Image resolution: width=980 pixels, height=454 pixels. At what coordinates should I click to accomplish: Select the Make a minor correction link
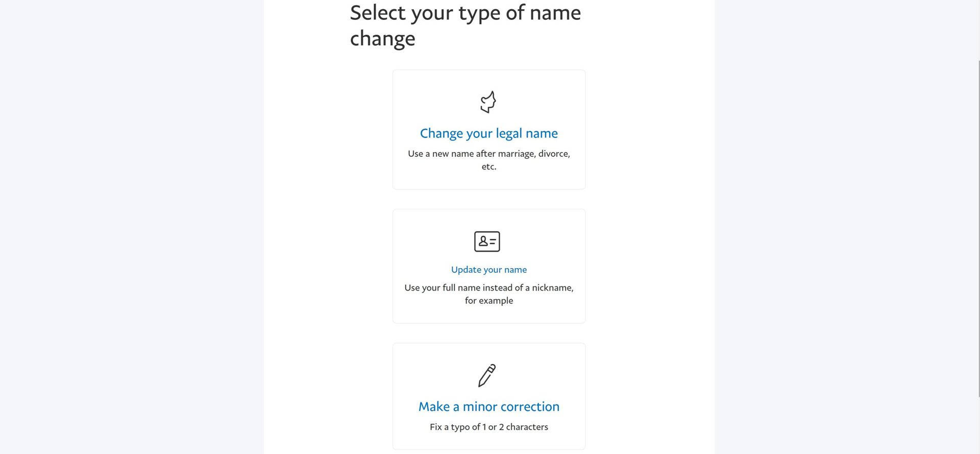(x=488, y=407)
